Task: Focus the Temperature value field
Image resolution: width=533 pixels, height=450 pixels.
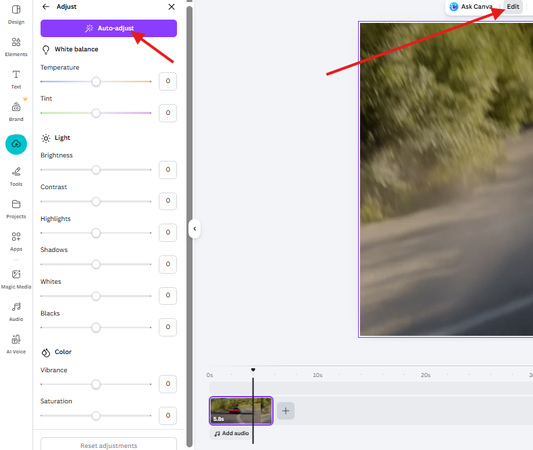Action: click(168, 81)
